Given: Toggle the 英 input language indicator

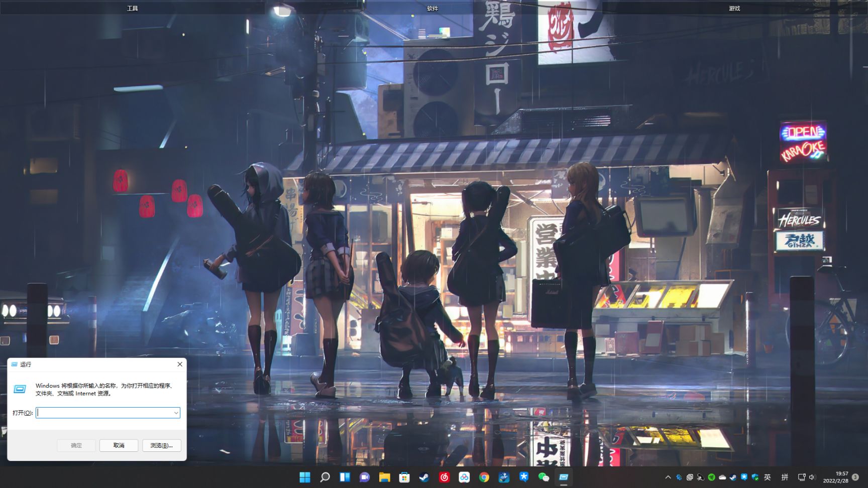Looking at the screenshot, I should coord(767,477).
